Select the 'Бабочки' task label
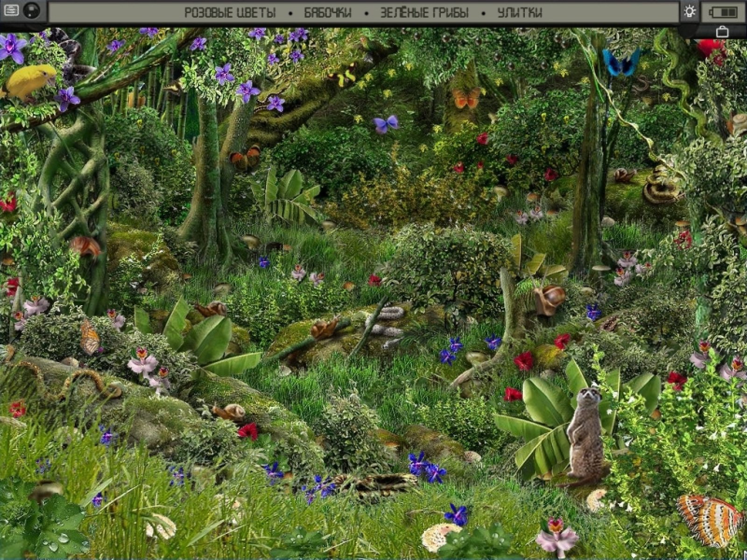The image size is (747, 560). pos(328,13)
